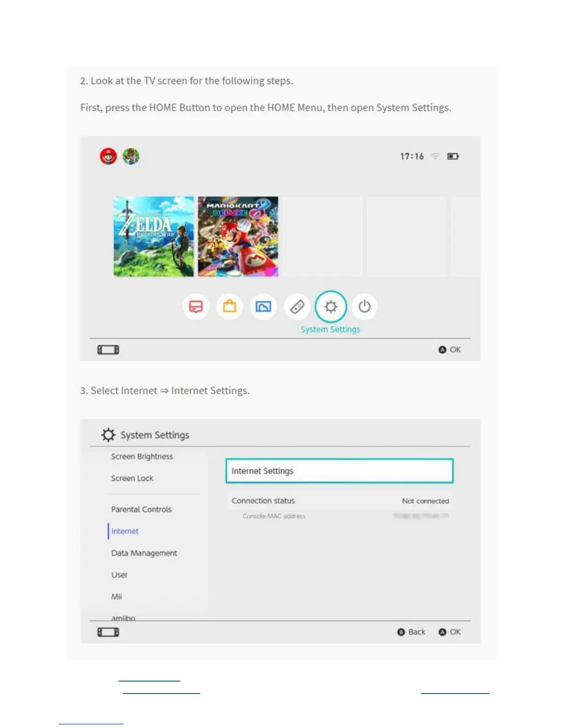This screenshot has width=563, height=728.
Task: Click the Sleep Mode power icon
Action: [364, 307]
